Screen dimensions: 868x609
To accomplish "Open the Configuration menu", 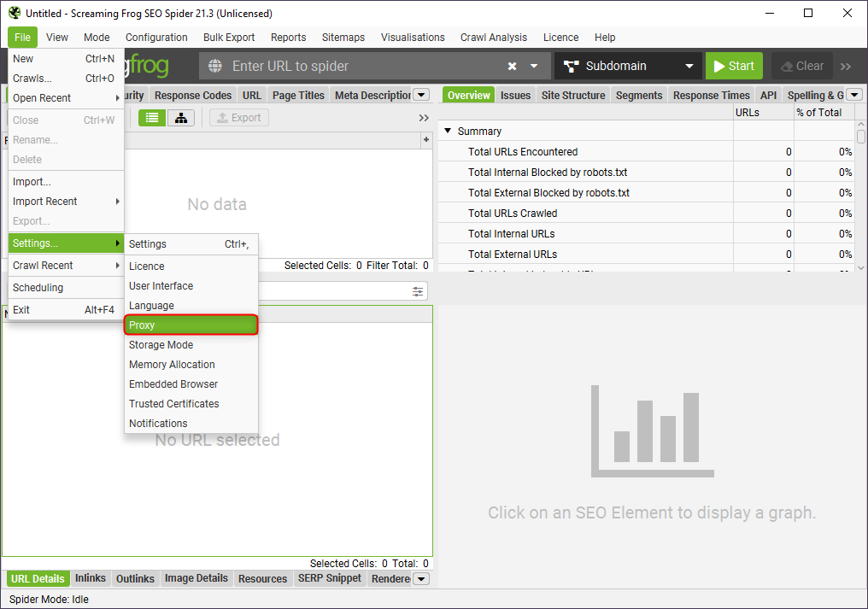I will tap(156, 37).
